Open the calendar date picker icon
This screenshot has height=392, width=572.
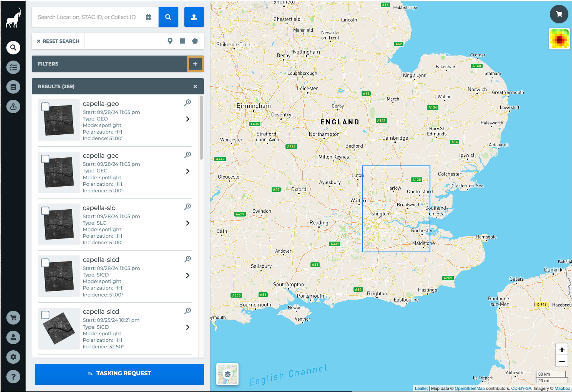[x=148, y=17]
